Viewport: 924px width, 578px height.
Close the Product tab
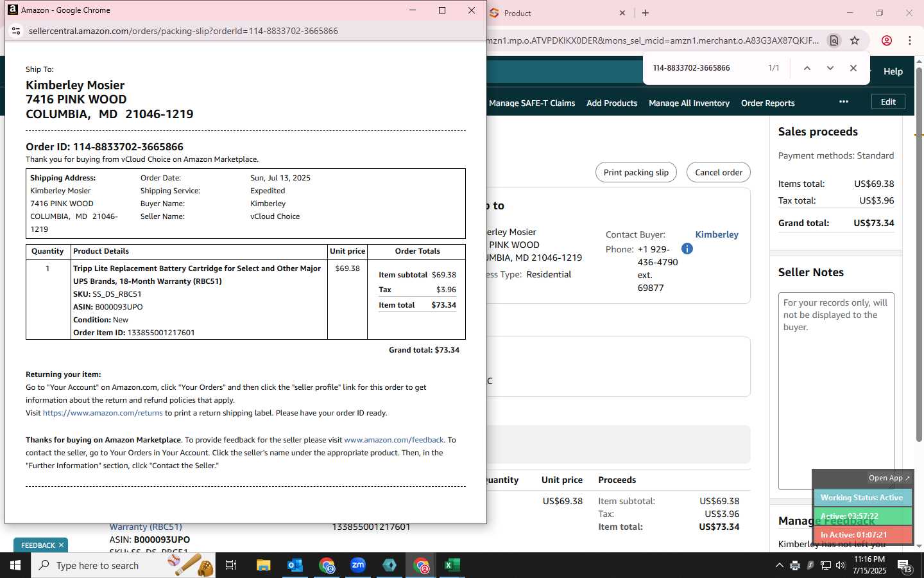click(x=622, y=13)
